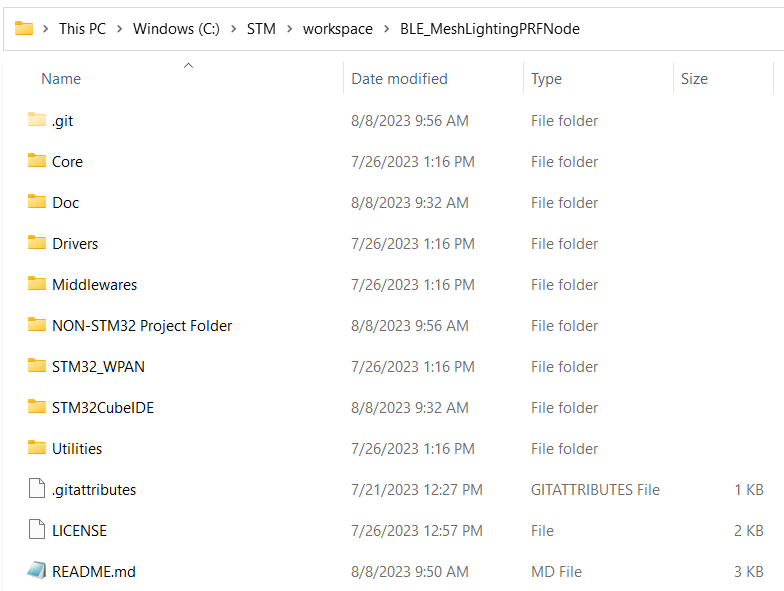The image size is (784, 591).
Task: Click GITATTRIBUTES File type cell
Action: 596,490
